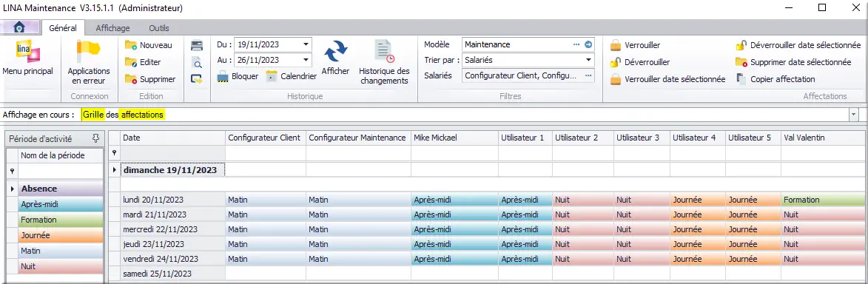868x284 pixels.
Task: Open Applications en erreur flag icon
Action: pos(88,52)
